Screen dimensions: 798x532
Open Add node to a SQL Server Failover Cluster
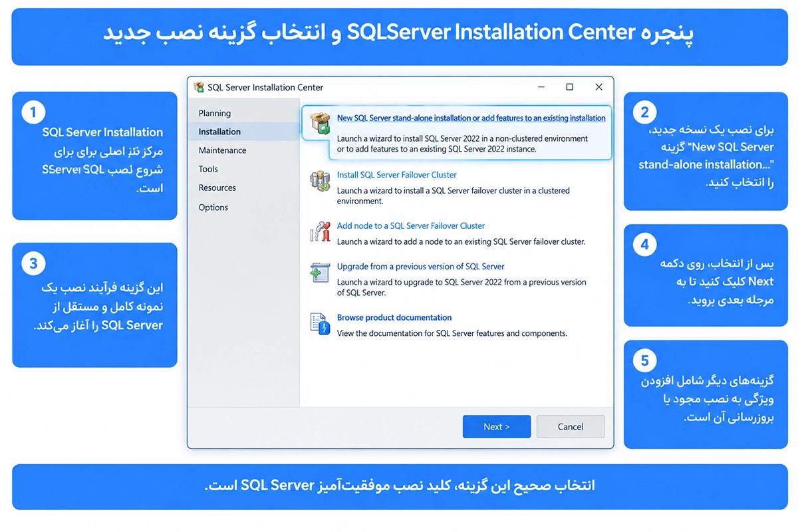coord(411,226)
